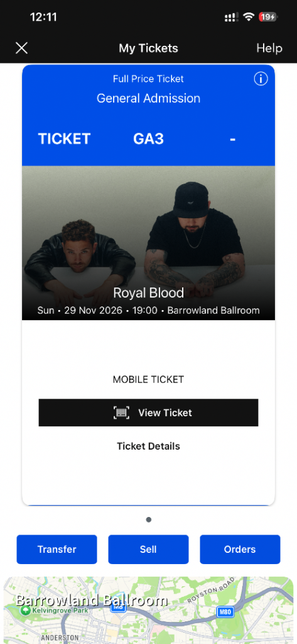Tap the Kelvingrove Park map marker
The width and height of the screenshot is (297, 644).
click(25, 611)
